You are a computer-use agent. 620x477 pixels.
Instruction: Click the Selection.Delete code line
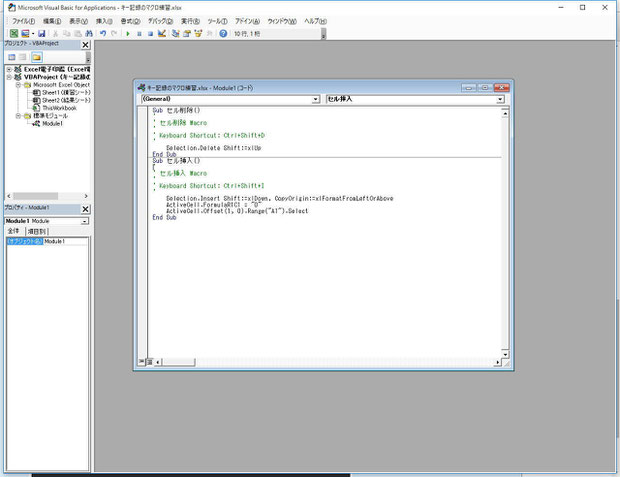[214, 148]
